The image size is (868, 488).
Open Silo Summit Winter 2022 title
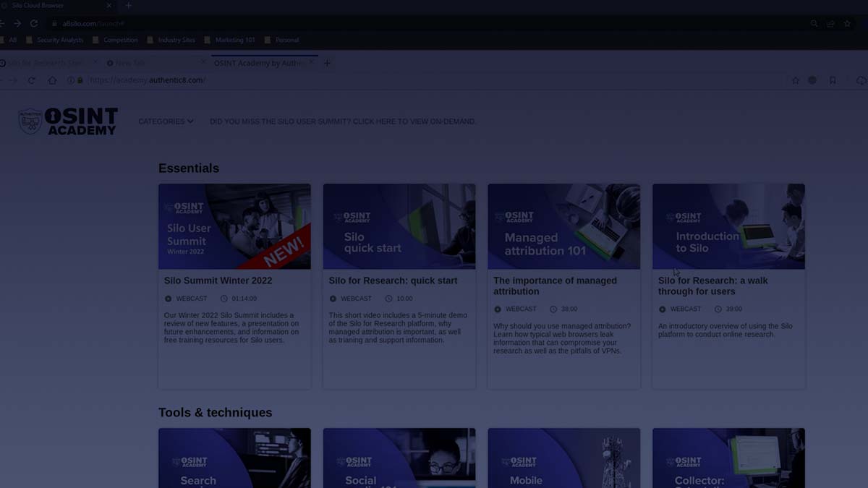[218, 281]
